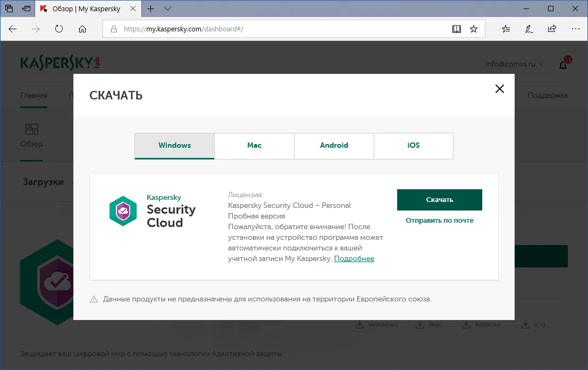Share the page using the share icon
588x370 pixels.
[552, 29]
